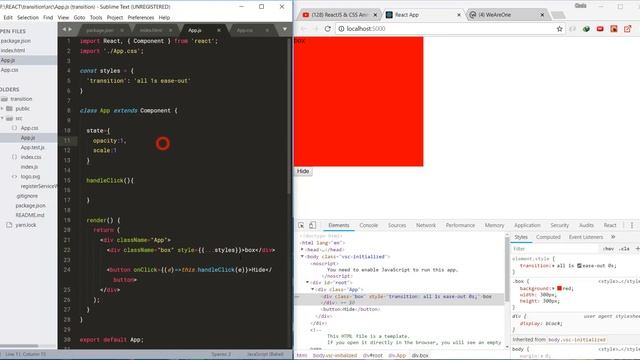
Task: Collapse the body element in Elements tree
Action: (x=302, y=257)
